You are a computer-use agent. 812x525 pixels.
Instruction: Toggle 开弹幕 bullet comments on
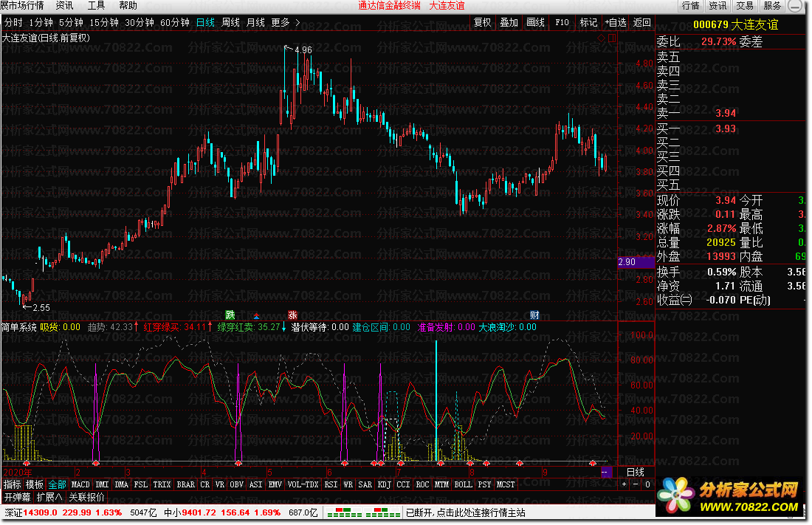point(18,497)
